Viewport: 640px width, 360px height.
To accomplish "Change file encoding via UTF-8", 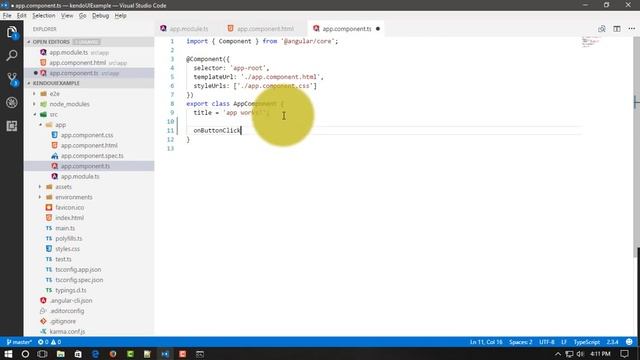I will (x=547, y=342).
